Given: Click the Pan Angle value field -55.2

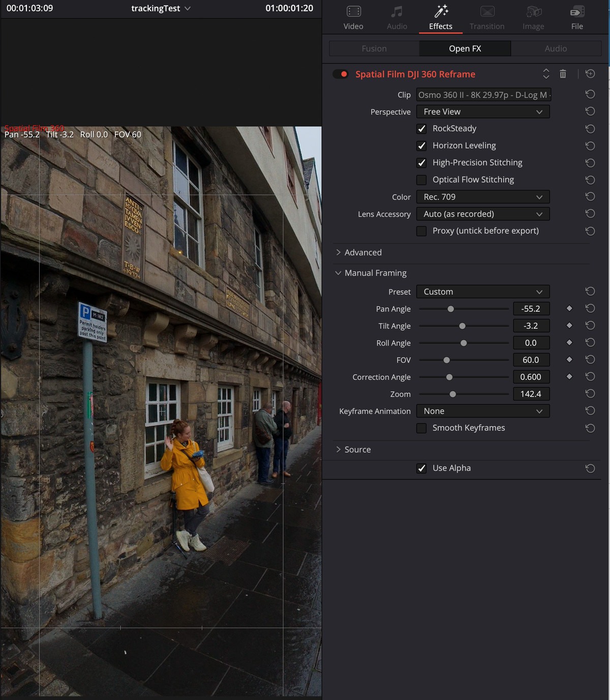Looking at the screenshot, I should coord(531,309).
